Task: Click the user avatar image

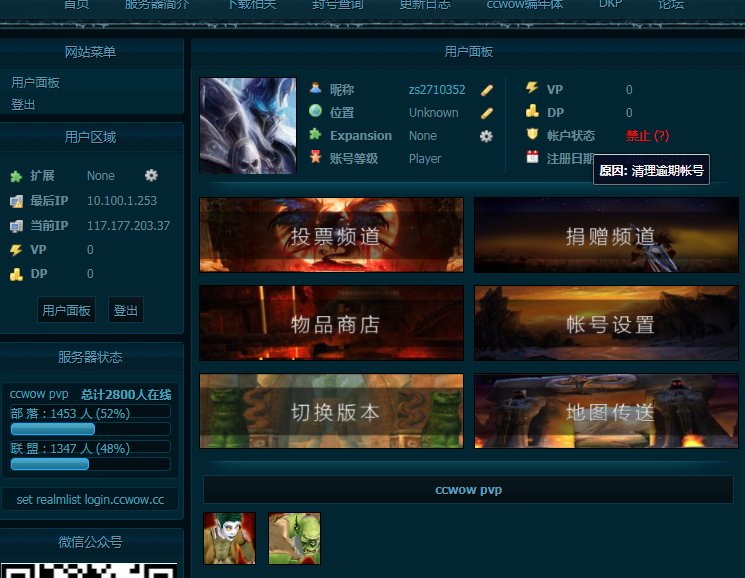Action: pyautogui.click(x=248, y=126)
